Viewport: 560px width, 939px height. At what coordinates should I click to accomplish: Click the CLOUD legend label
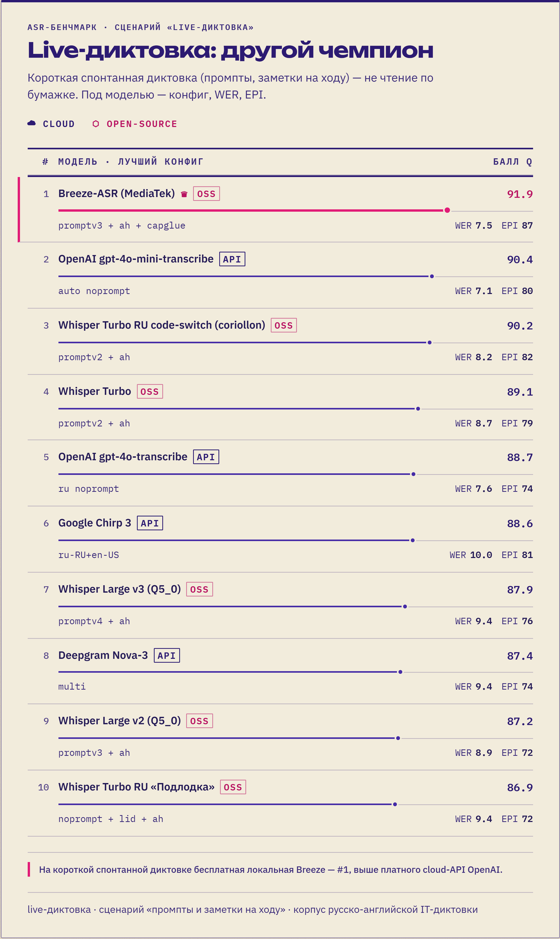pyautogui.click(x=59, y=124)
